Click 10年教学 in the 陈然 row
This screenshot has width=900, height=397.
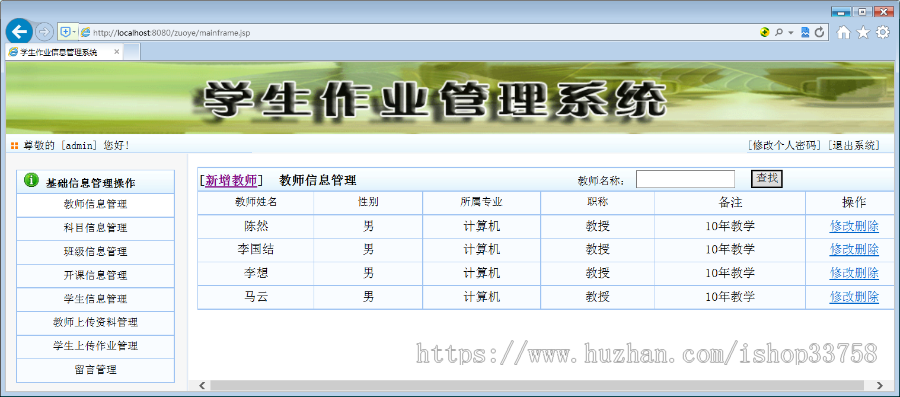pos(730,226)
